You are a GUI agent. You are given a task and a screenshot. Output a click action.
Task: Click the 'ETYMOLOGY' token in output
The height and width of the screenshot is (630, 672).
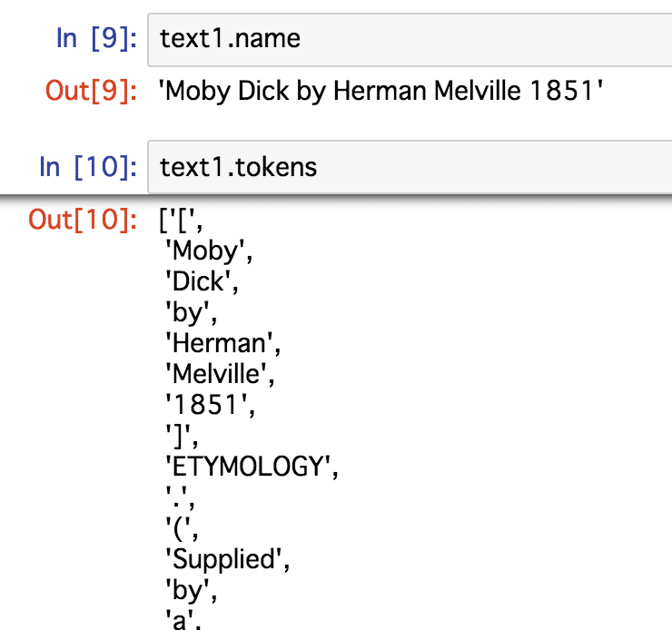[x=252, y=467]
